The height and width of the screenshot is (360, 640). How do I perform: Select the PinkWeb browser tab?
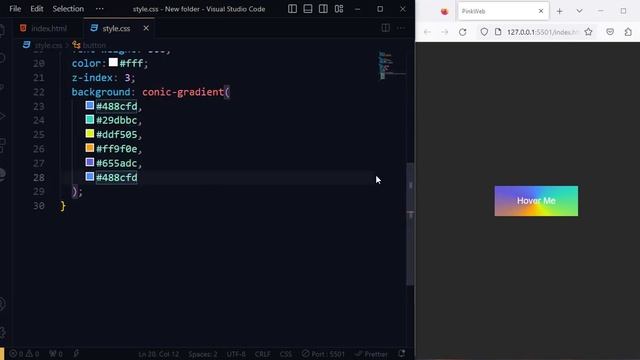point(503,11)
